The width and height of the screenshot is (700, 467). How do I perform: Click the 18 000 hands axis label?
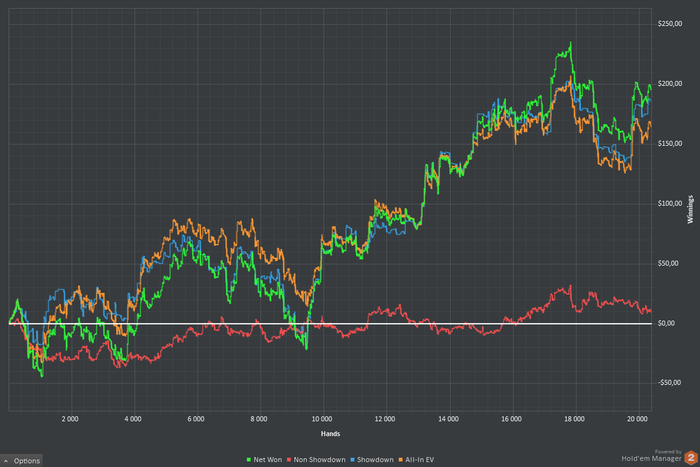pos(574,419)
